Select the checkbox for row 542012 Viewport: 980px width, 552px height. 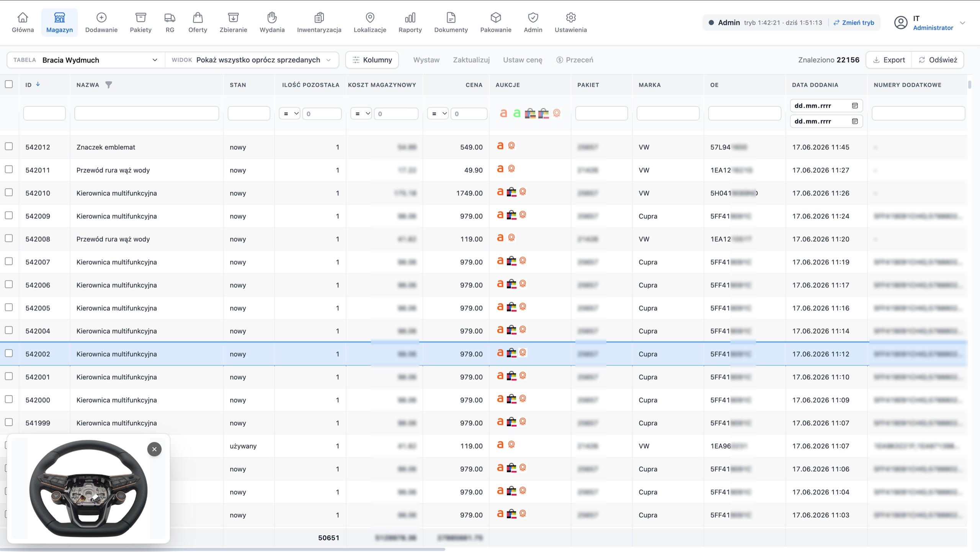(x=9, y=146)
